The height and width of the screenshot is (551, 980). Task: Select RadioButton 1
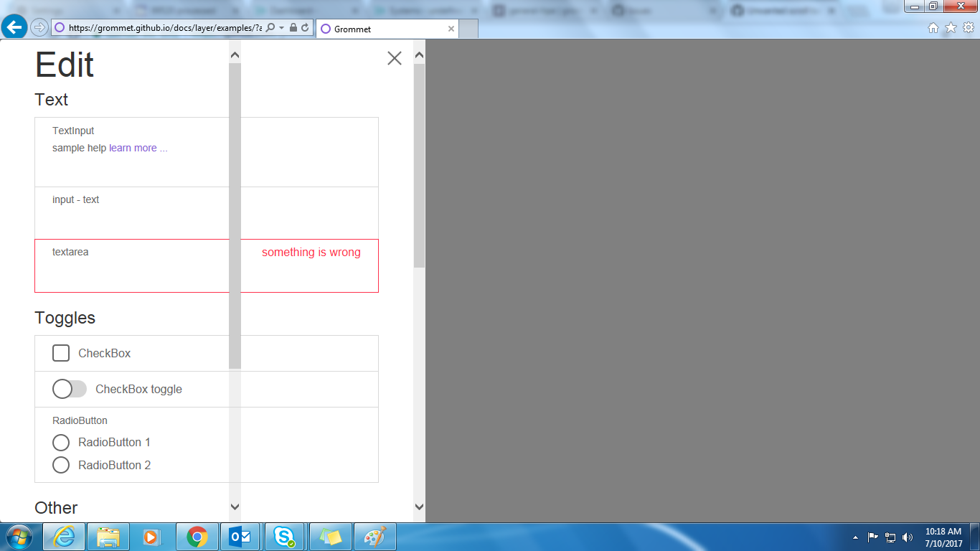pyautogui.click(x=61, y=443)
